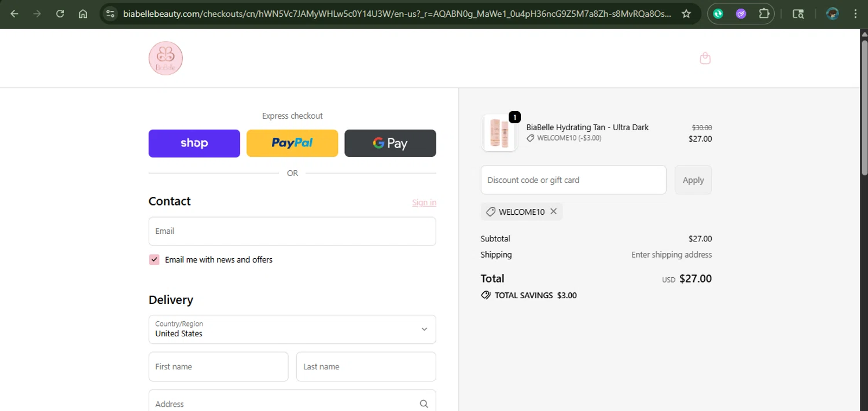The height and width of the screenshot is (411, 868).
Task: Focus the First name field
Action: [218, 366]
